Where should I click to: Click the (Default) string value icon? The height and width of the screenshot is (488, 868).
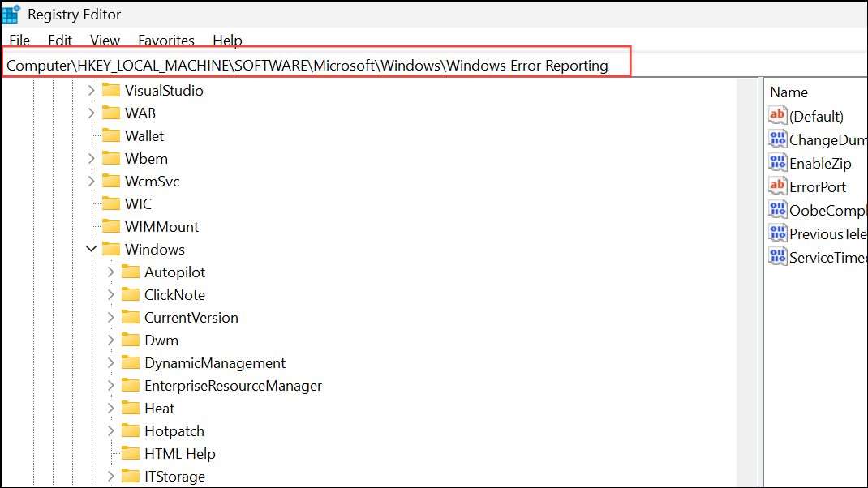(777, 115)
